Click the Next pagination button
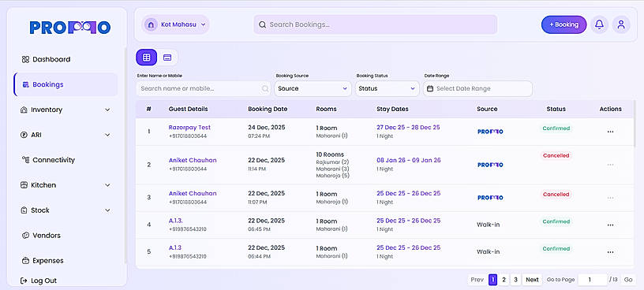The image size is (644, 290). (532, 280)
